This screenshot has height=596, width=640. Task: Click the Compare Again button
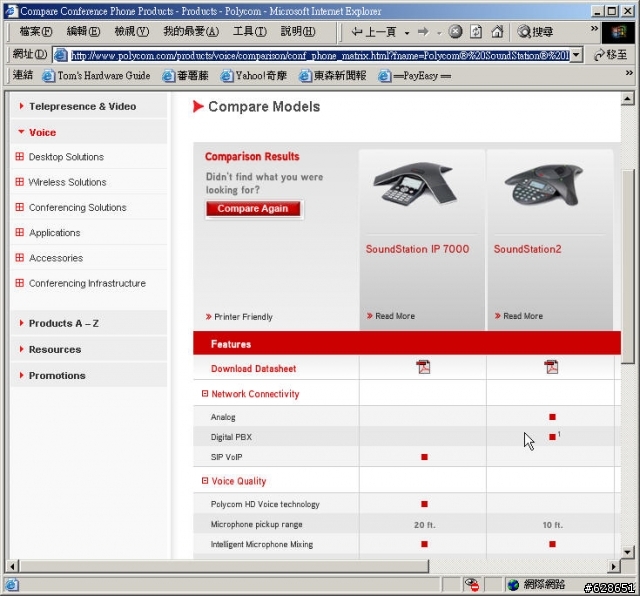point(253,209)
